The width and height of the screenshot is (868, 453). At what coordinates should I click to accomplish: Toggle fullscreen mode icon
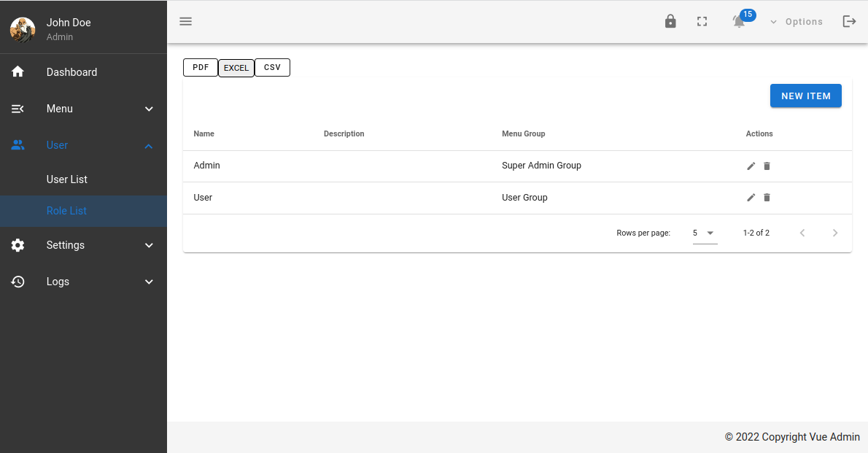click(702, 22)
